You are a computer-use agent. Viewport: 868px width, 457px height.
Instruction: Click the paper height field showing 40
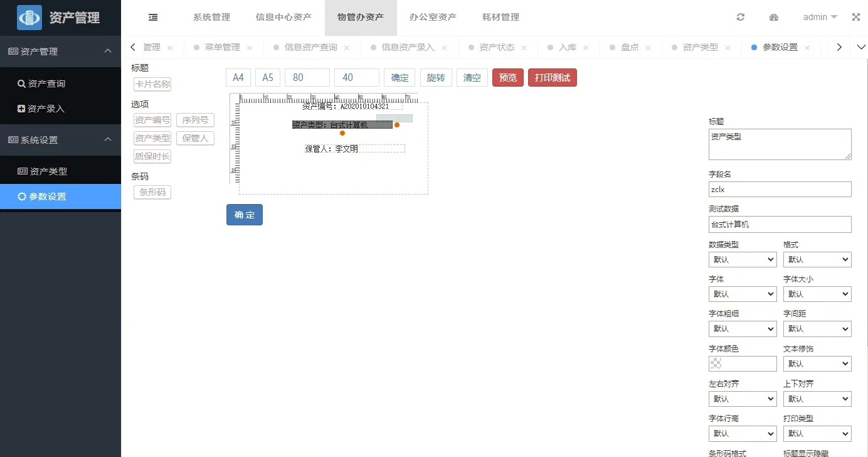357,78
